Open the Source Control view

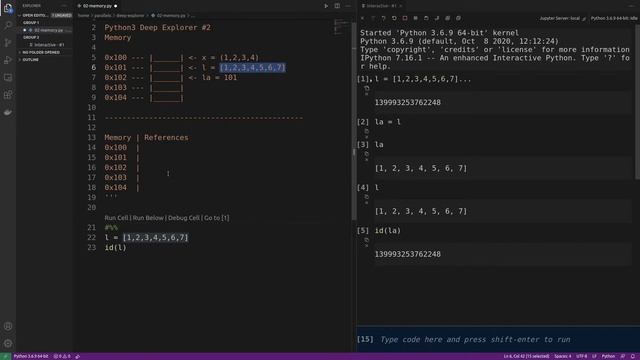coord(8,42)
